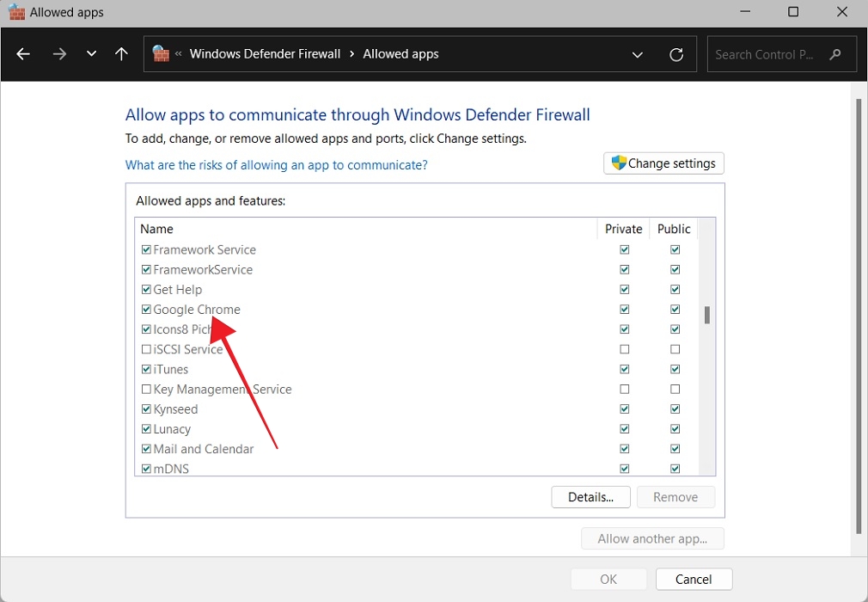
Task: Open recent locations with the chevron
Action: coord(91,53)
